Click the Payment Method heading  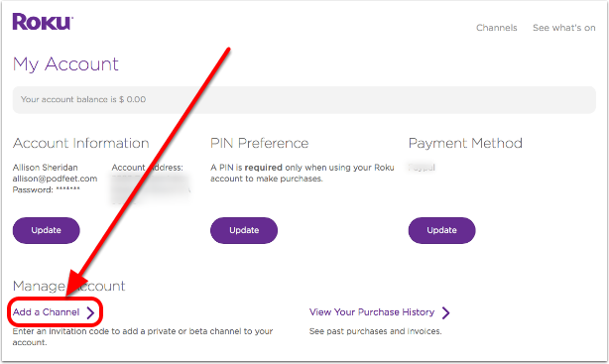coord(465,144)
